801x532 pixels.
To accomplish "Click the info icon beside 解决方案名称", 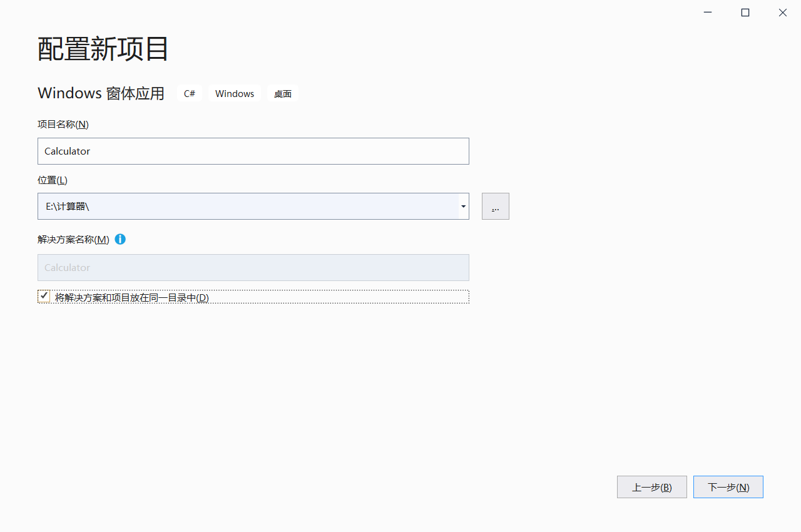I will [x=120, y=239].
